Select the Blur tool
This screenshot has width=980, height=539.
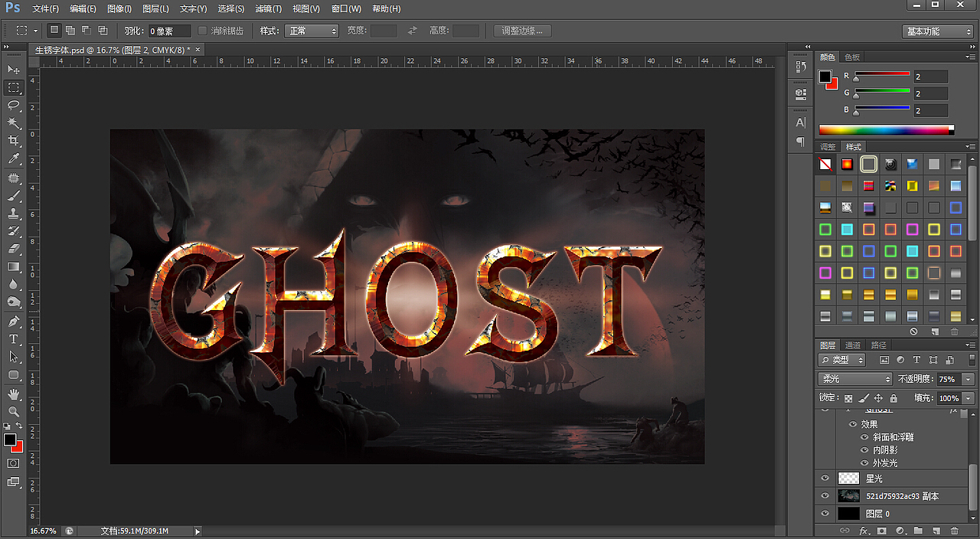(x=14, y=284)
